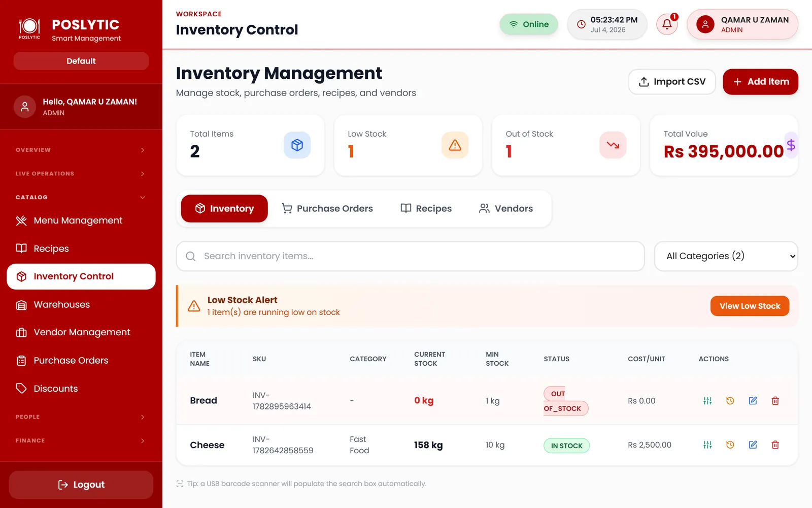812x508 pixels.
Task: Click the CURRENT STOCK column header
Action: coord(429,359)
